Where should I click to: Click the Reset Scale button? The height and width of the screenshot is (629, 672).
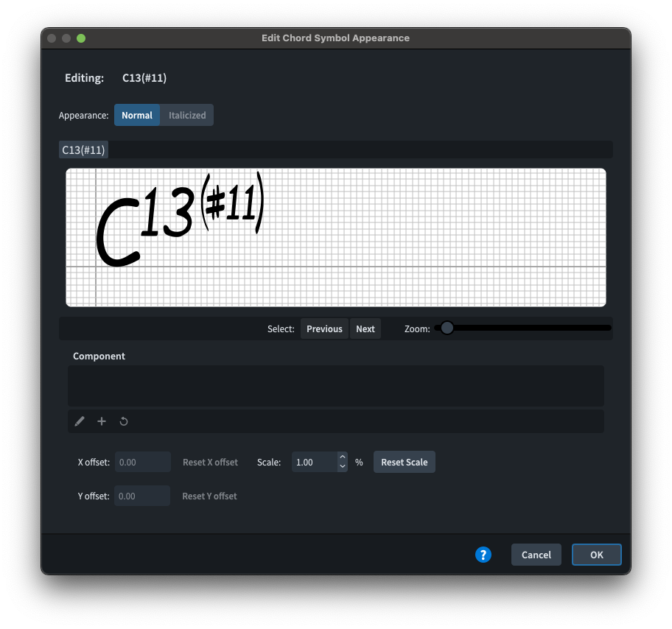tap(404, 462)
